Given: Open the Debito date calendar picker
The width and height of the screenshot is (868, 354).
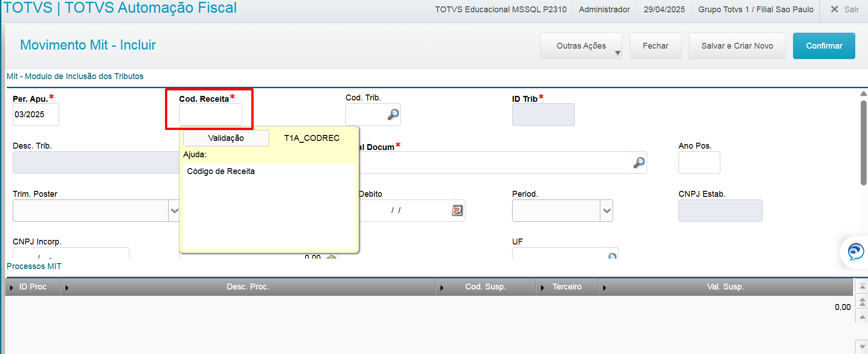Looking at the screenshot, I should pos(457,210).
